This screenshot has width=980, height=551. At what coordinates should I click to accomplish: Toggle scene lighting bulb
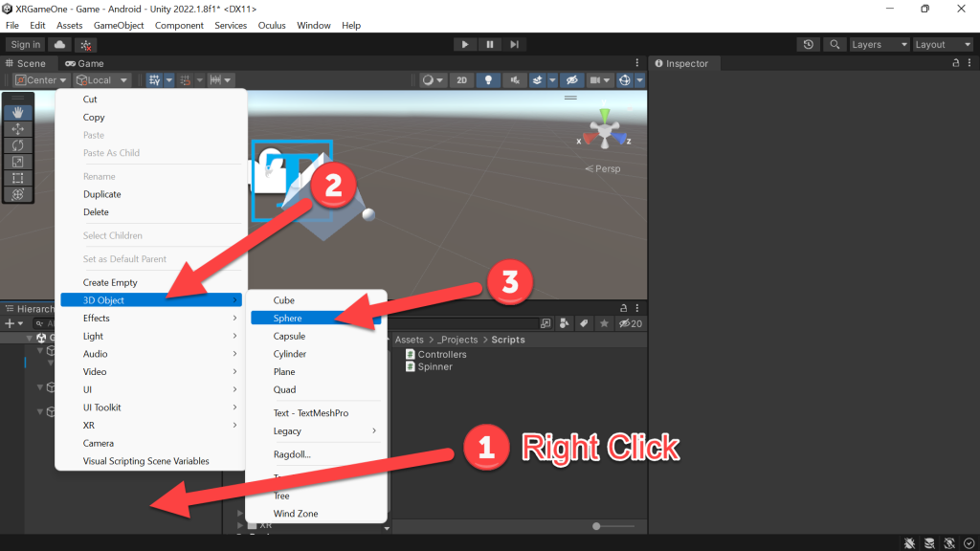[488, 80]
